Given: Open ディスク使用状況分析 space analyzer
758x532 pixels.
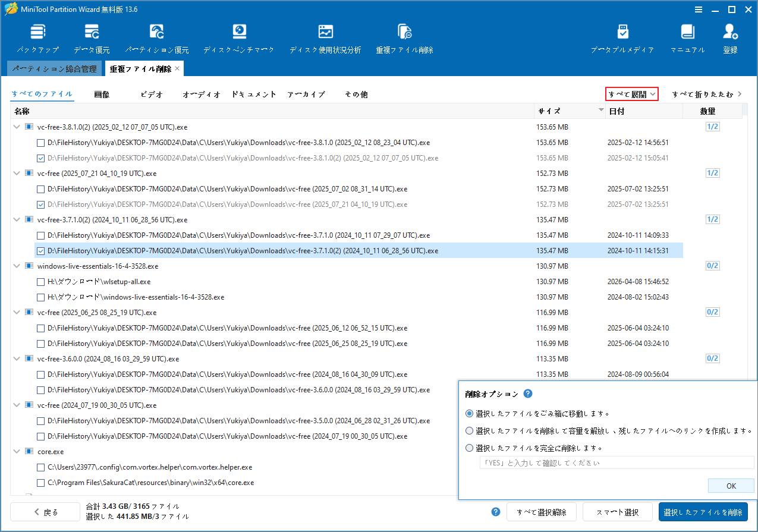Looking at the screenshot, I should [x=325, y=39].
